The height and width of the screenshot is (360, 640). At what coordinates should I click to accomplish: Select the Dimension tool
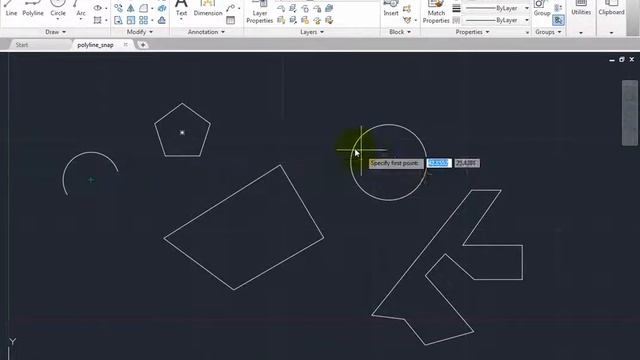point(208,9)
